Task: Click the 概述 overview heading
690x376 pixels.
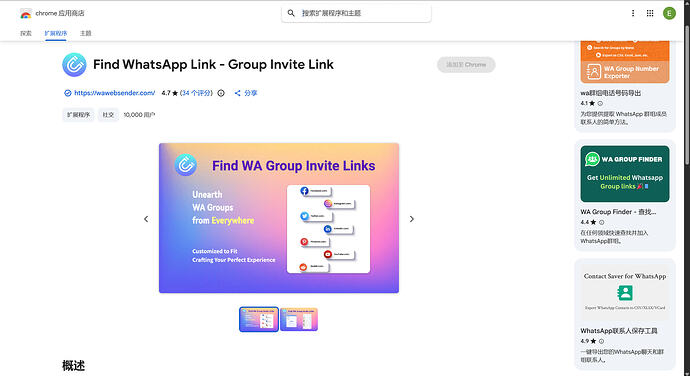Action: point(73,365)
